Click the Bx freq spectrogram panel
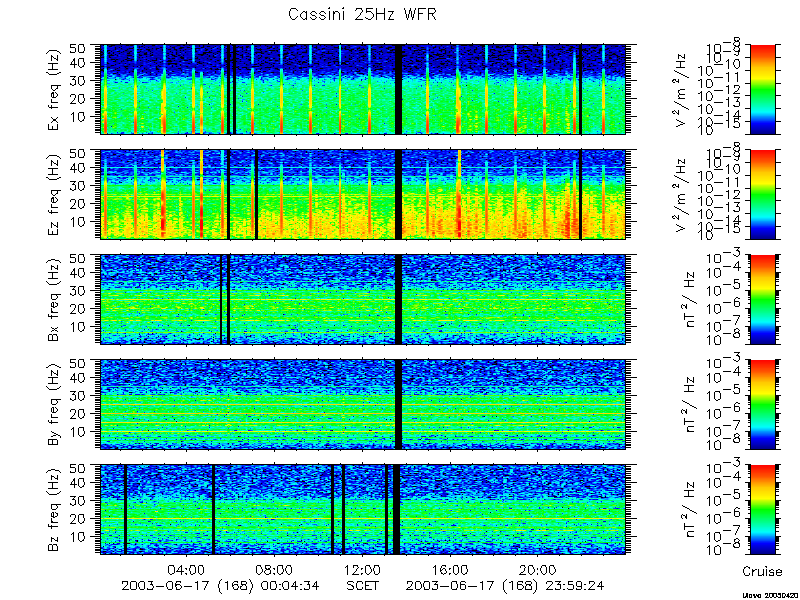The image size is (800, 600). 363,299
